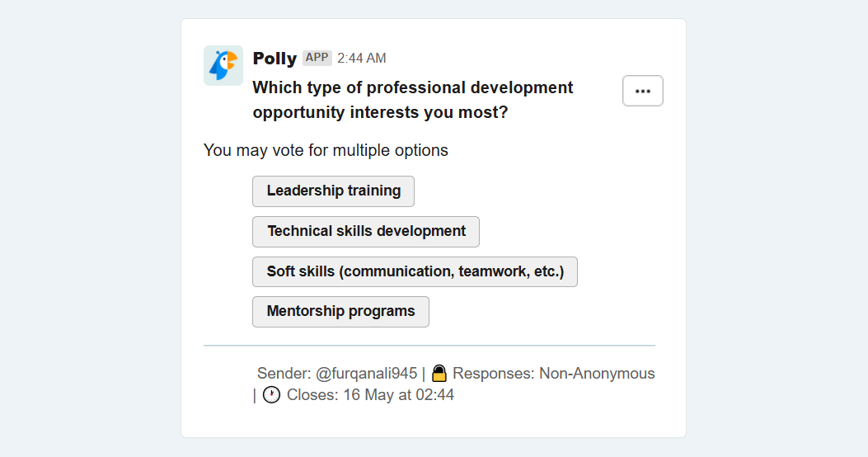Vote for Leadership training

point(333,191)
